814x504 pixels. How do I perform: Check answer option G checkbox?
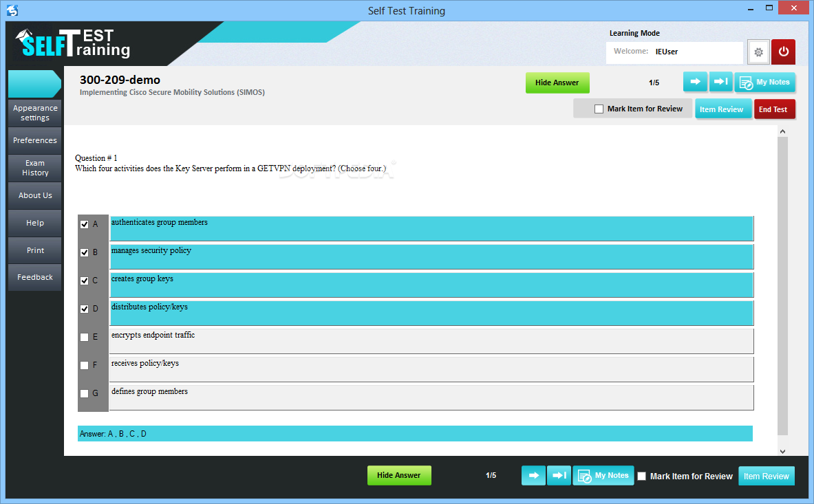coord(84,393)
